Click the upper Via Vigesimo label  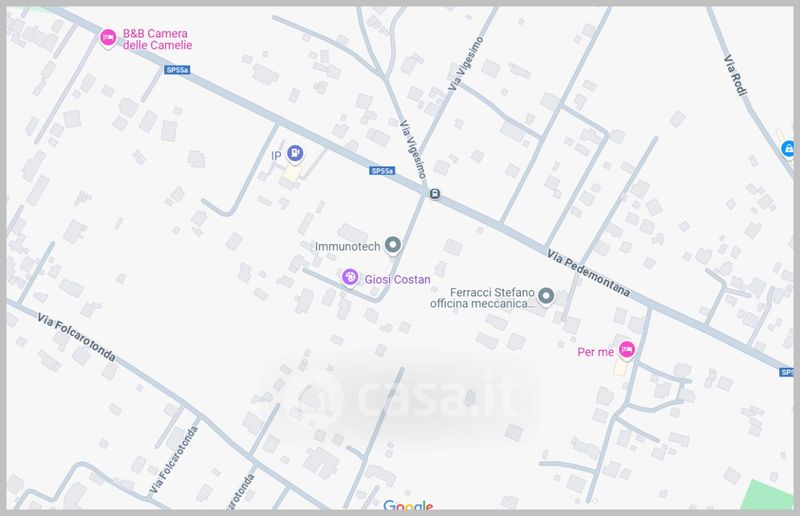point(465,64)
